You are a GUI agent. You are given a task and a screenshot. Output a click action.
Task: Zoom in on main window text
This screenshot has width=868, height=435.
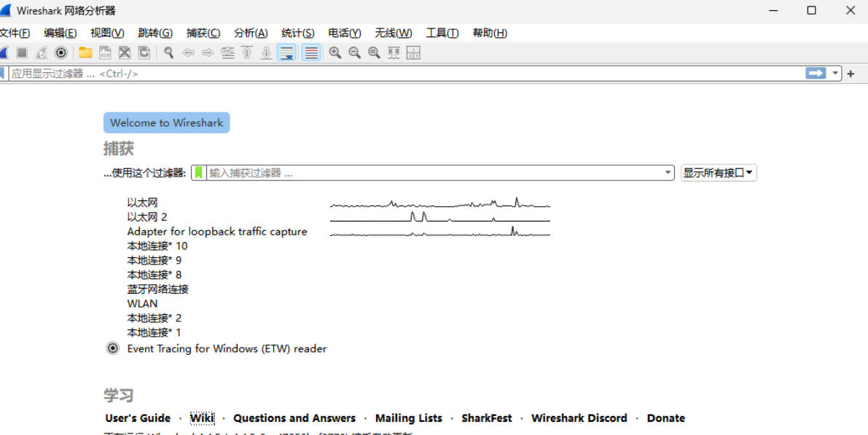pyautogui.click(x=335, y=52)
